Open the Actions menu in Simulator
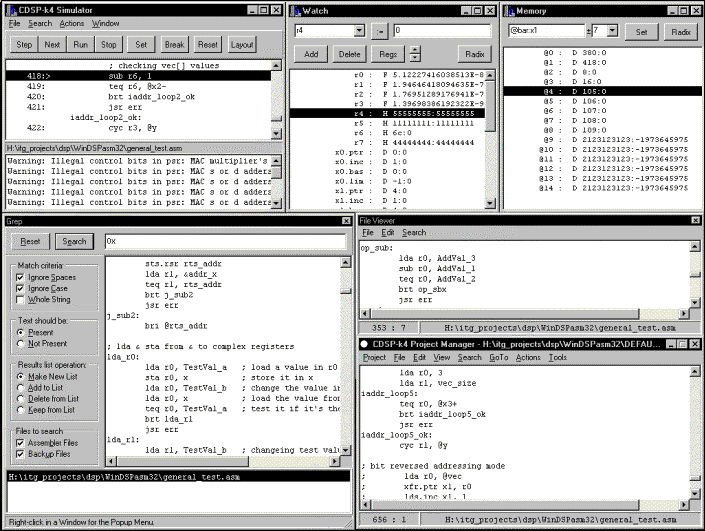 [x=72, y=23]
